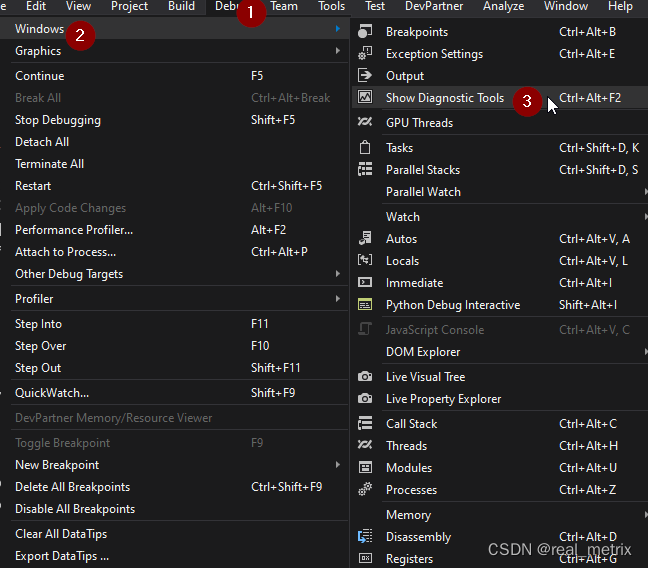
Task: Select Continue in the Debug menu
Action: [x=174, y=76]
